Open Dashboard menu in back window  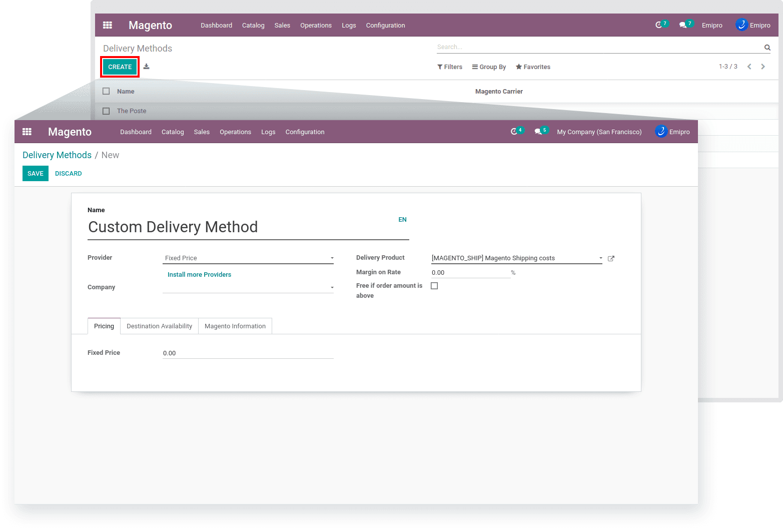pyautogui.click(x=216, y=26)
